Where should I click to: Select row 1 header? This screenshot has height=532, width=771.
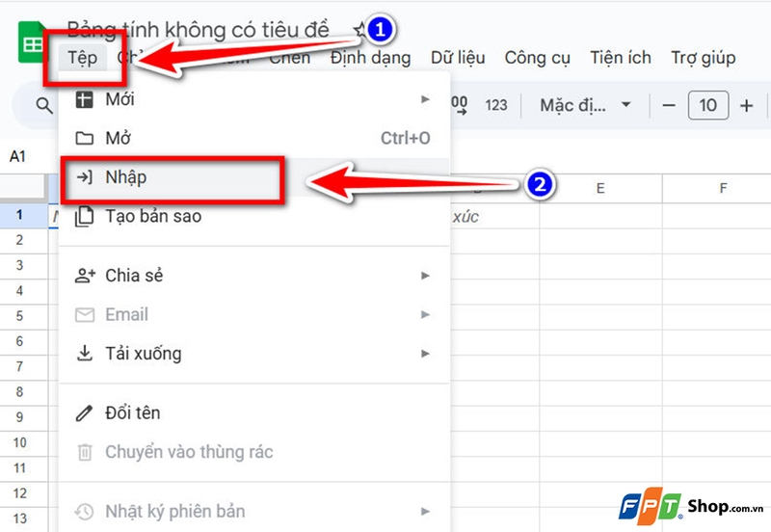point(23,215)
